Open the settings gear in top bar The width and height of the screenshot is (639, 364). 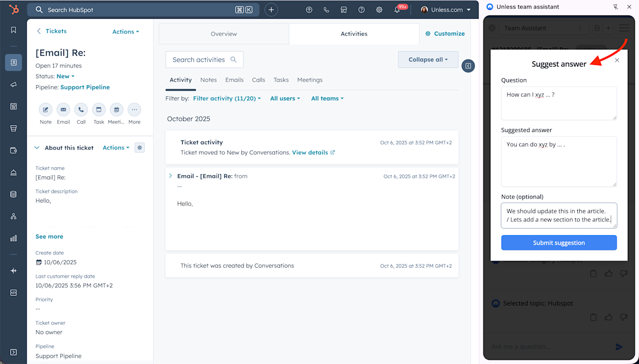[379, 10]
